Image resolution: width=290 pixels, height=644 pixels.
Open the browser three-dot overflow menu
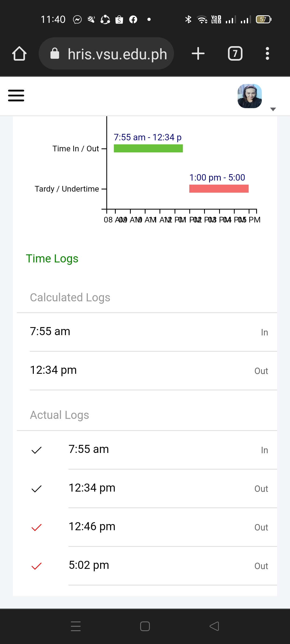[x=267, y=53]
